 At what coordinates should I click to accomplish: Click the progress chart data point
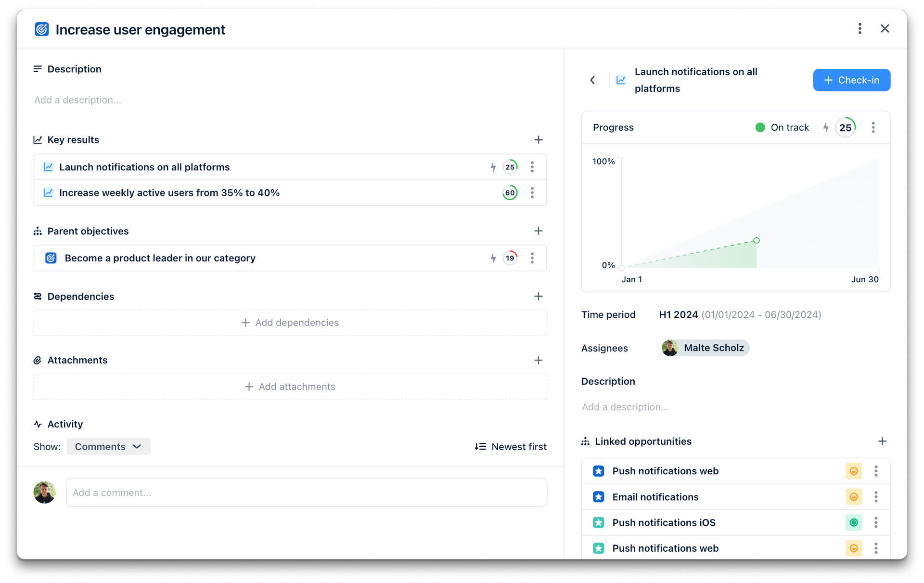tap(756, 240)
